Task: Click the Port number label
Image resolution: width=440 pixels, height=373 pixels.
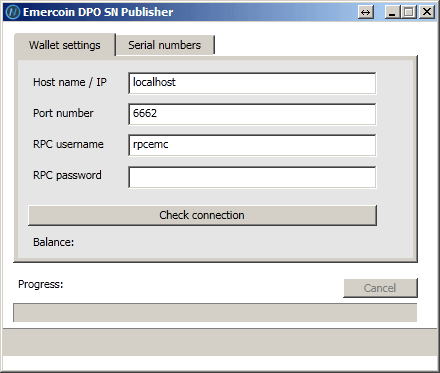Action: tap(63, 113)
